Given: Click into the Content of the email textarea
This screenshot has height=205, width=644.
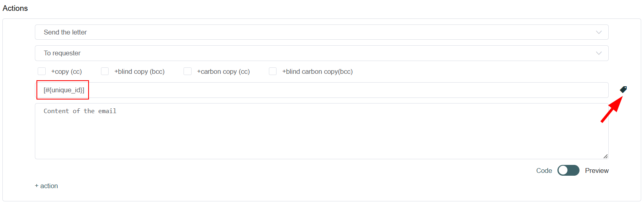Looking at the screenshot, I should [322, 131].
